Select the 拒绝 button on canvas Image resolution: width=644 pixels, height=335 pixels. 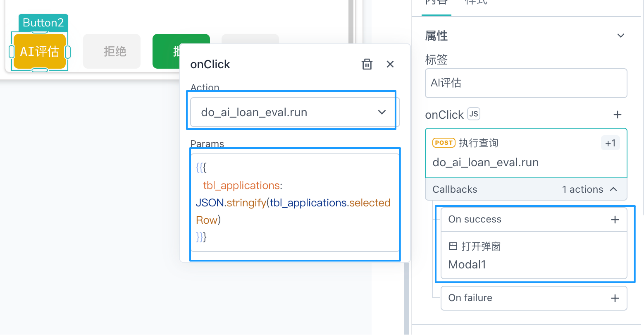pyautogui.click(x=112, y=51)
